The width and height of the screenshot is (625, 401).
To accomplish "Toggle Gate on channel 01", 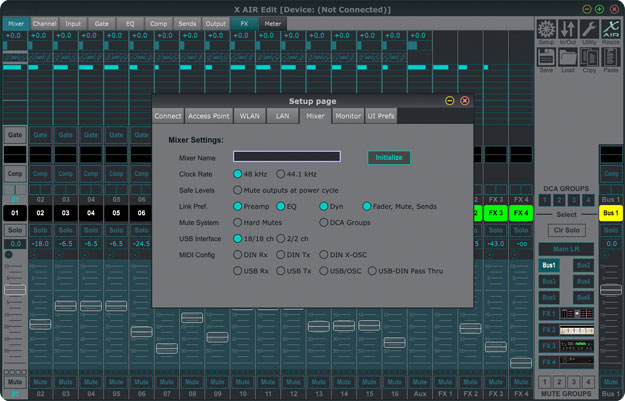I will coord(15,135).
